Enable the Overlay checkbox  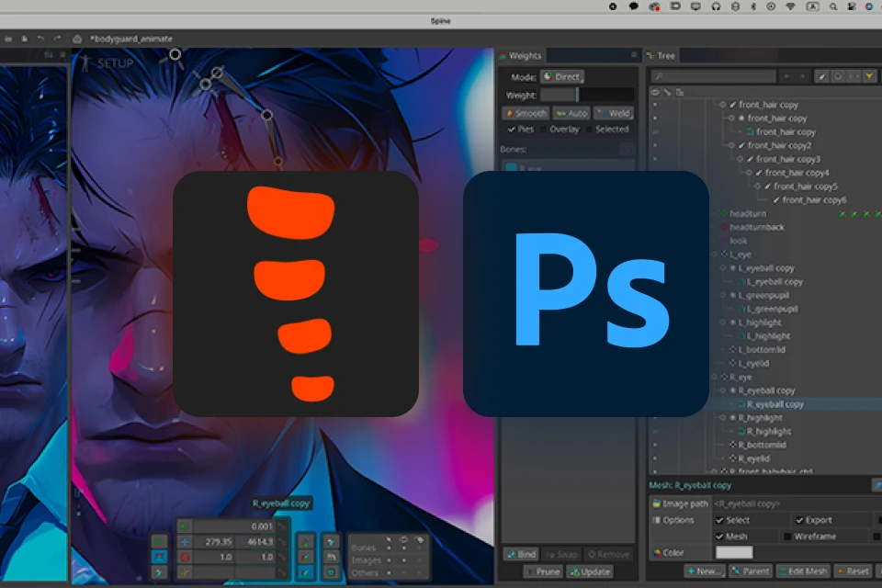point(543,130)
